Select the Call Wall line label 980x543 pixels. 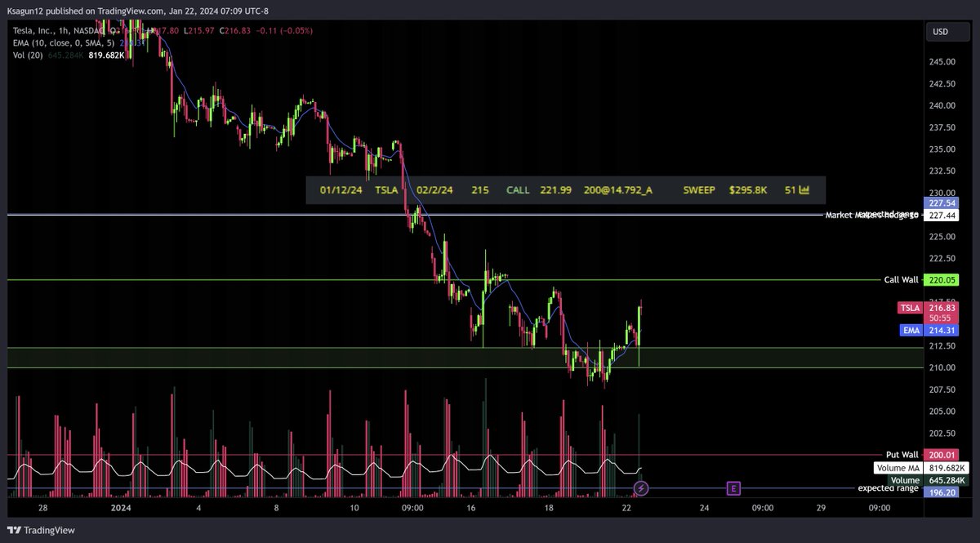(x=902, y=279)
